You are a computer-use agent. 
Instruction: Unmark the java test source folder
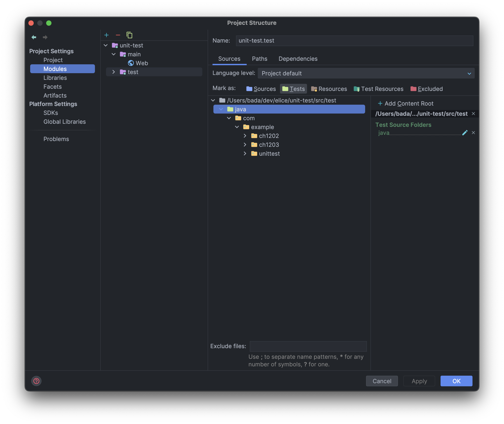pos(473,133)
